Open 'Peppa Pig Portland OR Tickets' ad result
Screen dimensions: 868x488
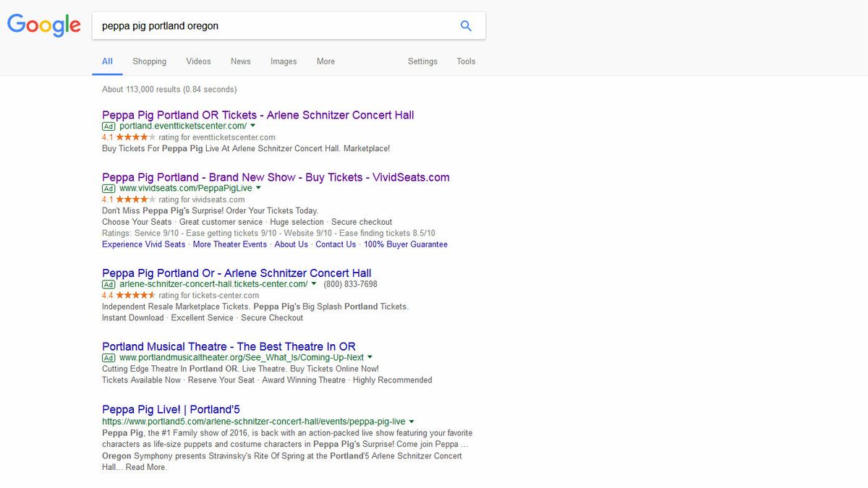click(258, 115)
